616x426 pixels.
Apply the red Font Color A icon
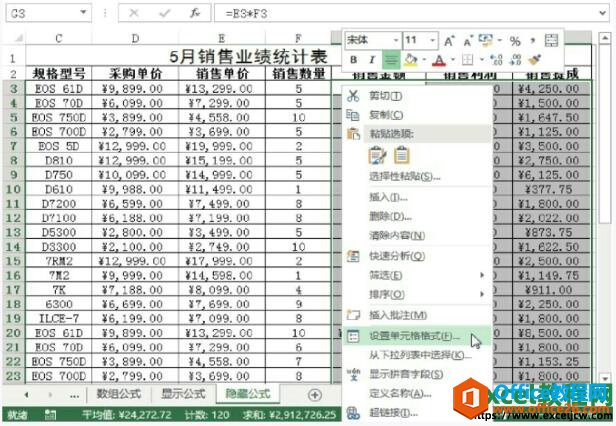[439, 60]
